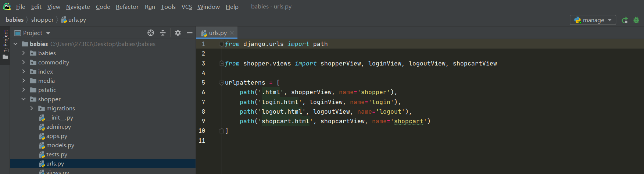Click the PyCharm application logo icon
This screenshot has height=174, width=644.
[7, 7]
